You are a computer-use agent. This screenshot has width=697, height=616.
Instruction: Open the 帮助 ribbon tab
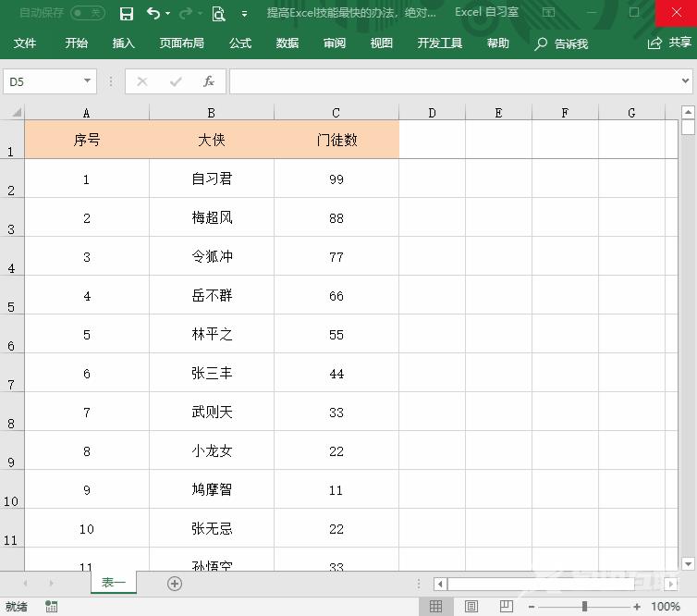[497, 43]
